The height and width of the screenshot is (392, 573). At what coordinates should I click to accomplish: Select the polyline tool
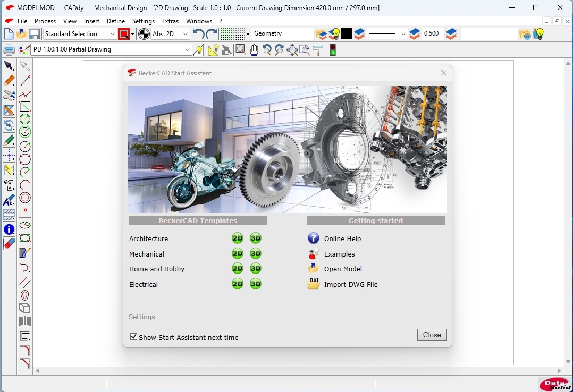(25, 94)
